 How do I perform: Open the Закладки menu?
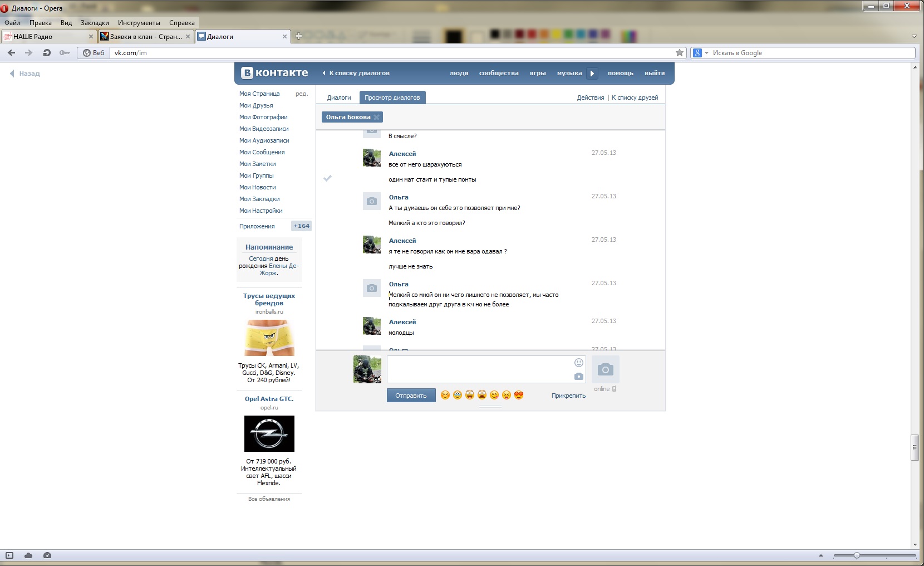point(95,23)
